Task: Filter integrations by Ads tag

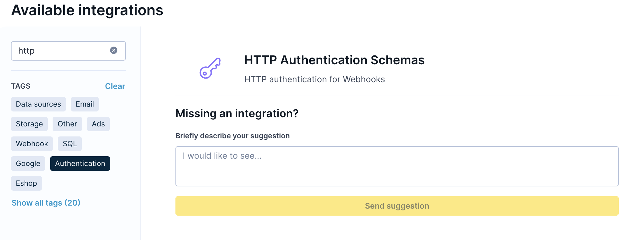Action: (98, 124)
